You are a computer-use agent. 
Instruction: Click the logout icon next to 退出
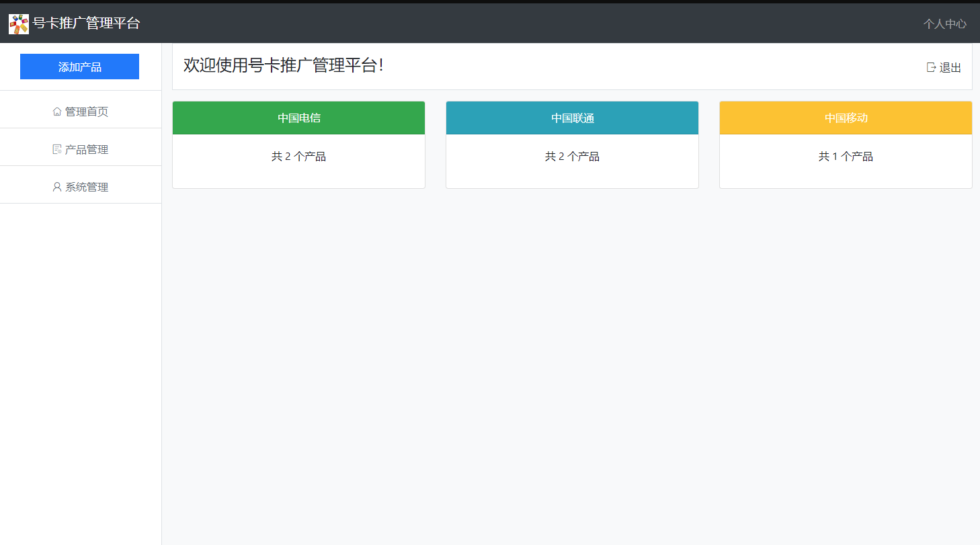(x=930, y=67)
